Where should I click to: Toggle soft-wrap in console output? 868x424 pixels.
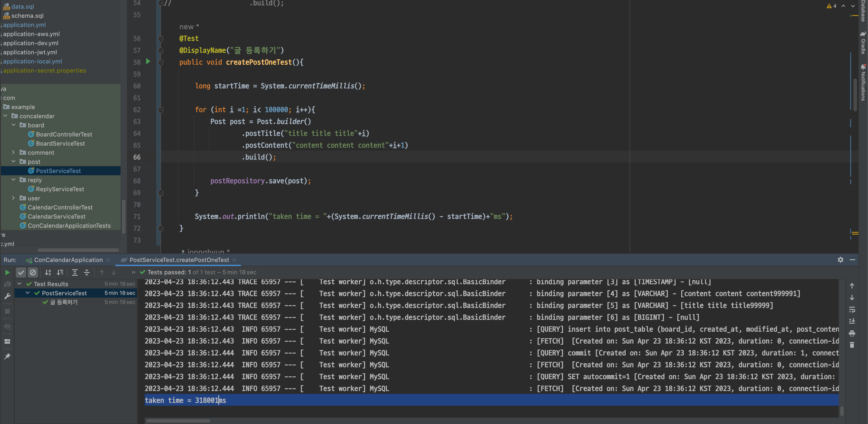pyautogui.click(x=852, y=309)
